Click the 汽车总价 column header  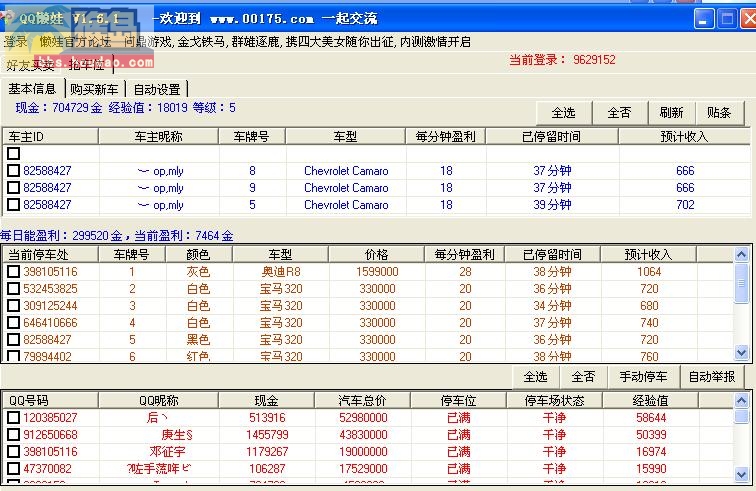(363, 400)
